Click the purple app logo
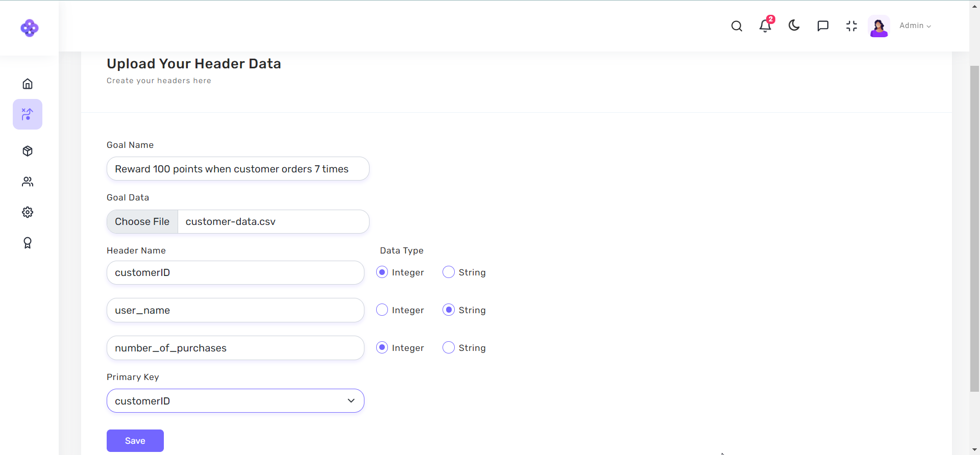Screen dimensions: 980x455 tap(29, 28)
